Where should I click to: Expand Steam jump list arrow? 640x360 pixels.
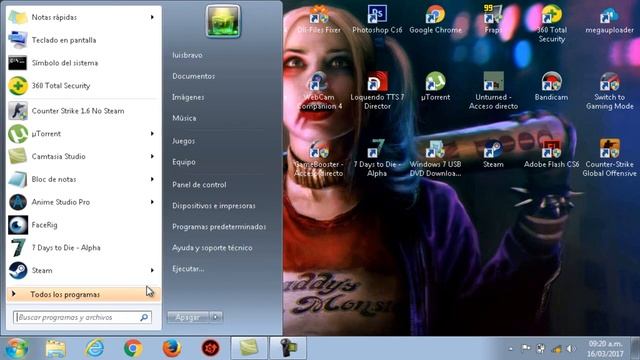[152, 271]
